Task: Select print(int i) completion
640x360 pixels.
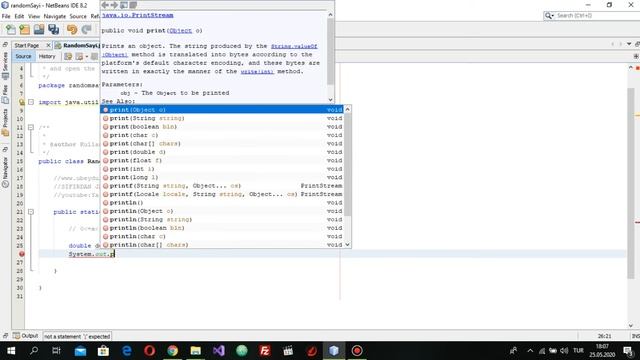Action: (223, 169)
